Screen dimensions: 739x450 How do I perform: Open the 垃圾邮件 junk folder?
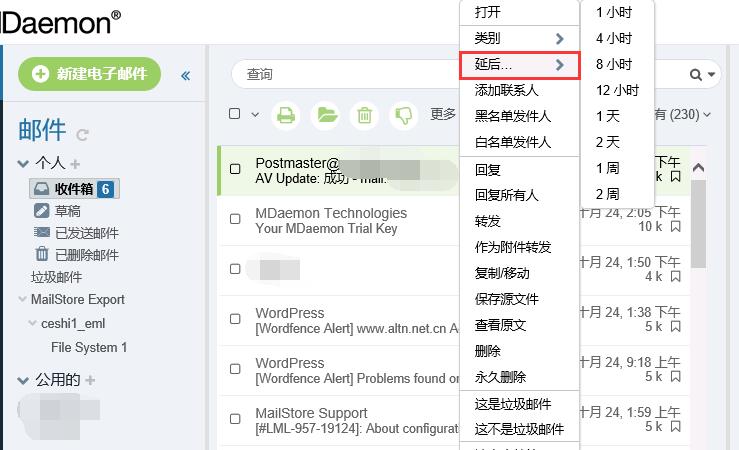point(57,277)
